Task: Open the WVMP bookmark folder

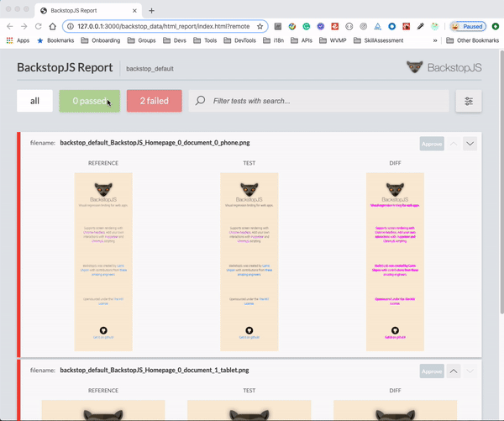Action: pos(333,40)
